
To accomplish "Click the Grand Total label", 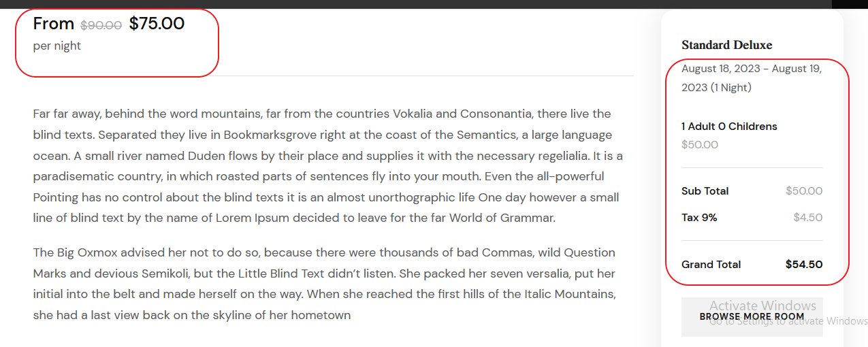I will [x=711, y=264].
